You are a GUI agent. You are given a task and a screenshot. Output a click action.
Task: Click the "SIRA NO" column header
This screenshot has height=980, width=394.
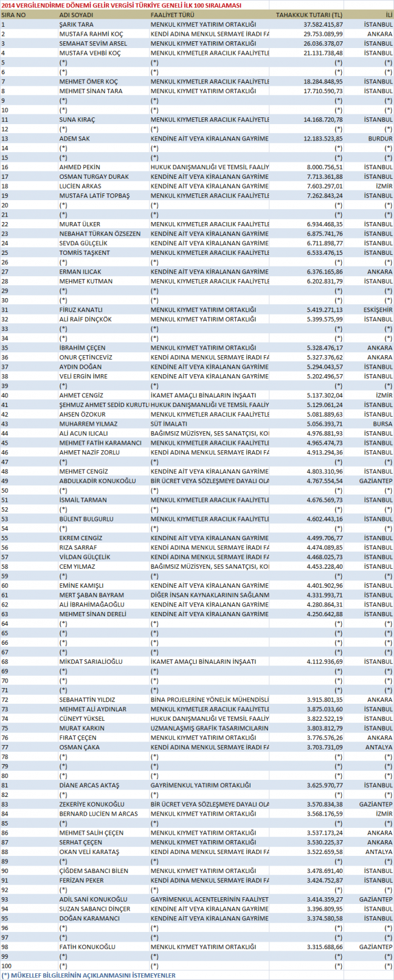pyautogui.click(x=13, y=15)
